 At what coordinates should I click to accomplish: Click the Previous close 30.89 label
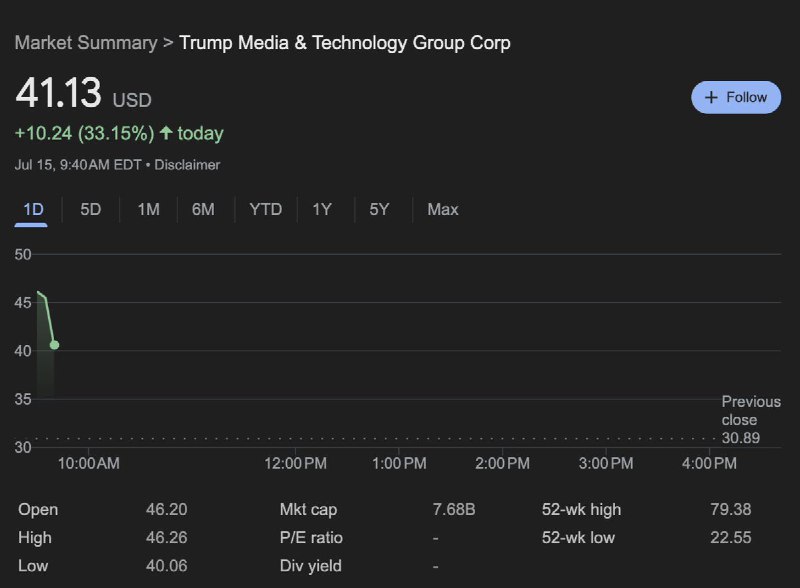coord(751,420)
